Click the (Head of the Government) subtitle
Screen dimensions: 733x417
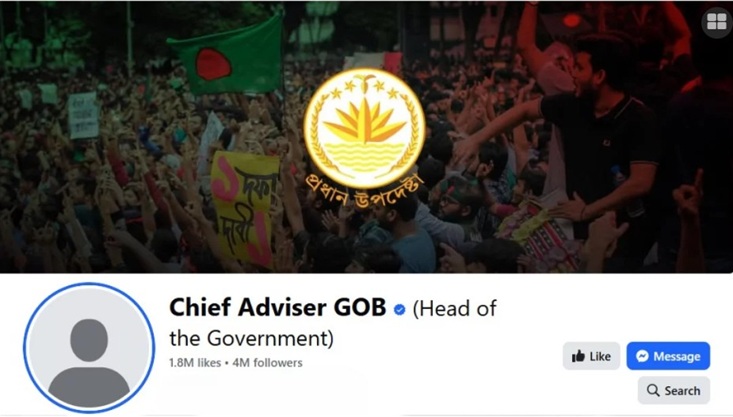click(333, 324)
